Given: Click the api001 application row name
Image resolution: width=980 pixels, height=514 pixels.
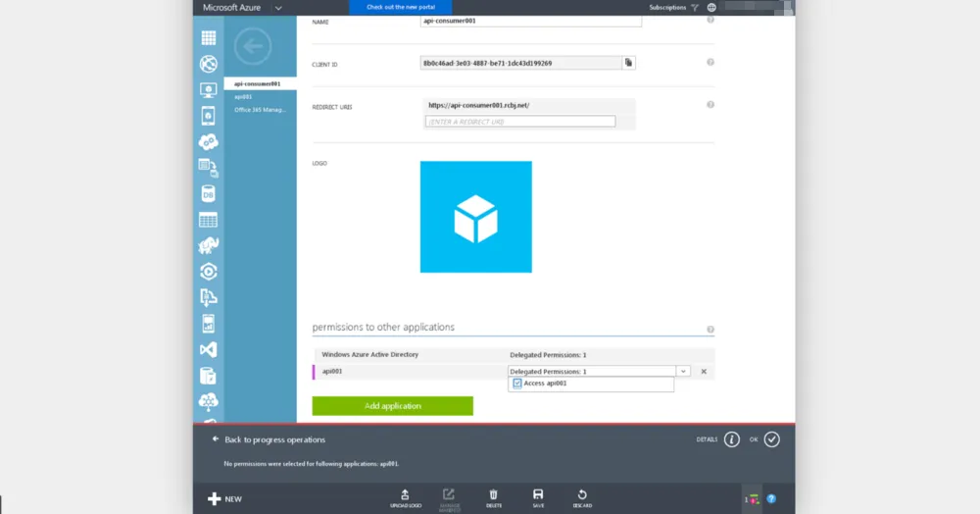Looking at the screenshot, I should (332, 372).
